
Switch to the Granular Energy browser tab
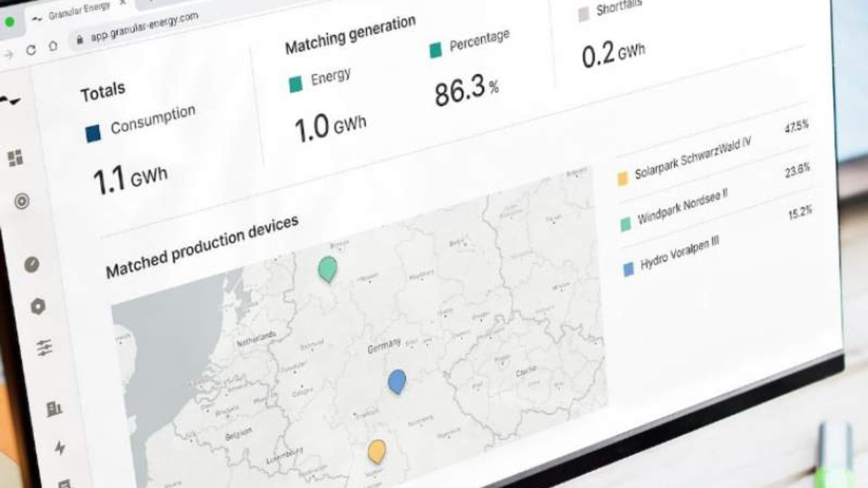click(79, 10)
